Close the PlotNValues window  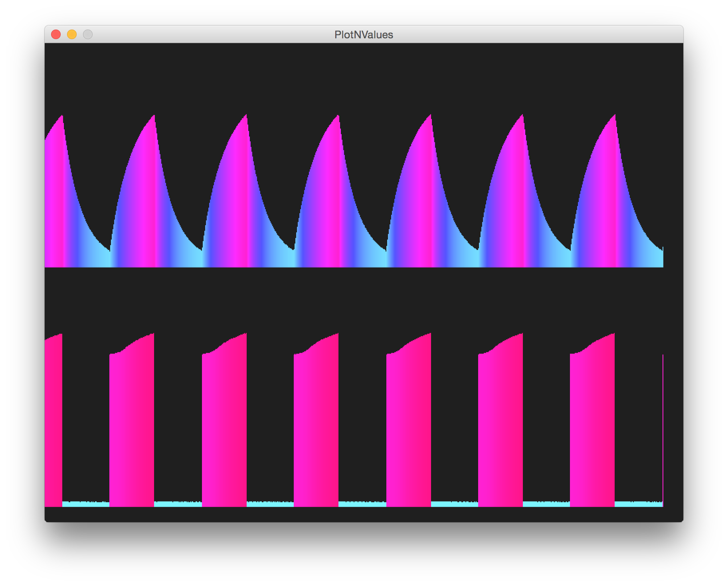56,34
